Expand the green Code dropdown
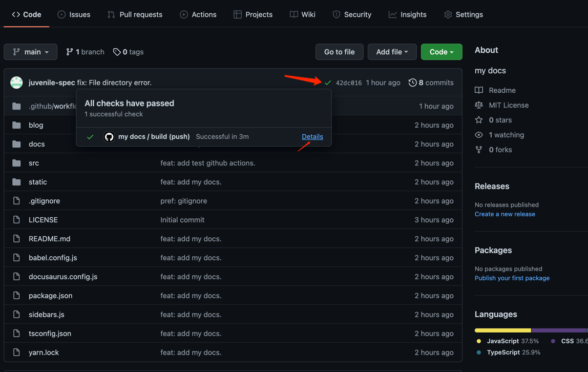Image resolution: width=588 pixels, height=372 pixels. tap(442, 52)
